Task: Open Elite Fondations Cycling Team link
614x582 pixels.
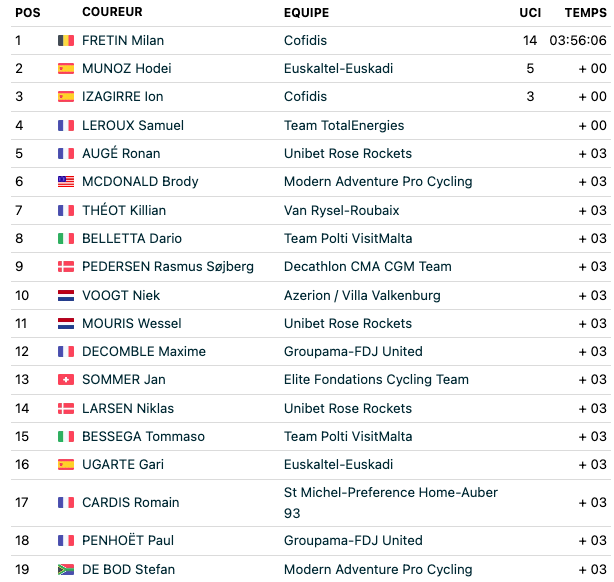Action: coord(376,380)
